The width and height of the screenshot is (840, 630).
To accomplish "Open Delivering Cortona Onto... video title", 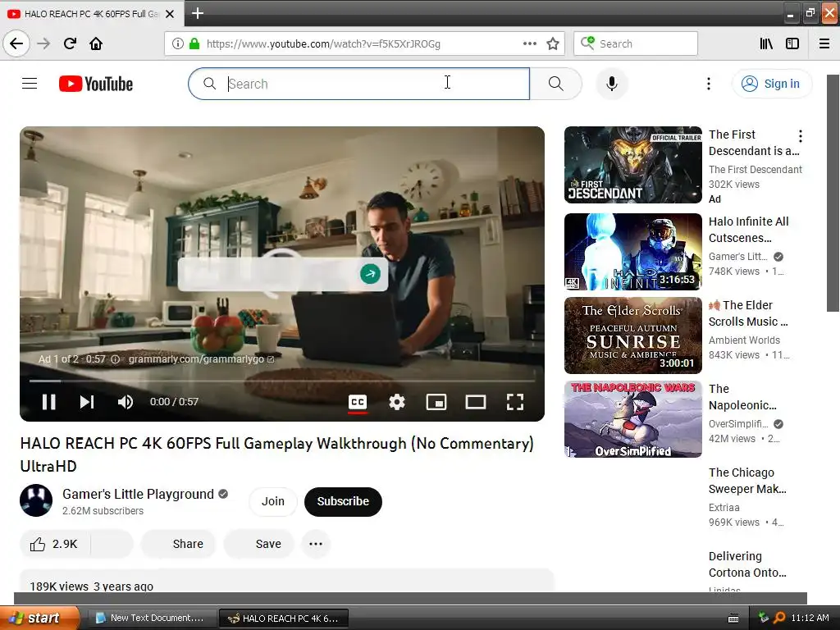I will (x=747, y=564).
